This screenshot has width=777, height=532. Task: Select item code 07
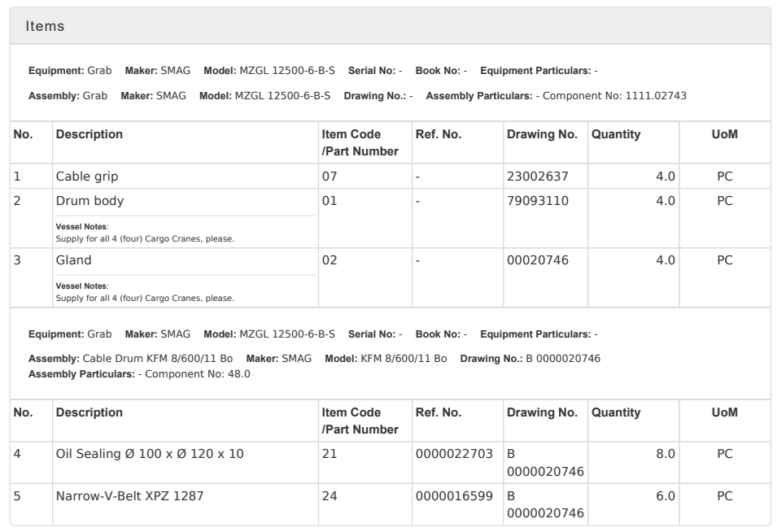330,176
